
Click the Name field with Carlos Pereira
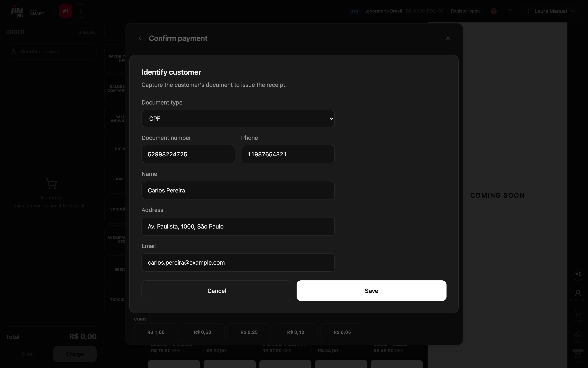[x=238, y=190]
